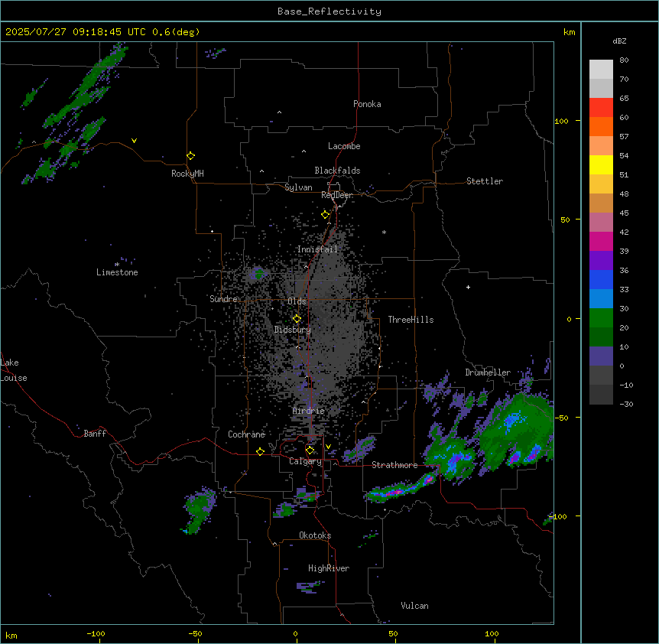Click the large green storm cell south of Drumheller
This screenshot has width=659, height=644.
(517, 431)
